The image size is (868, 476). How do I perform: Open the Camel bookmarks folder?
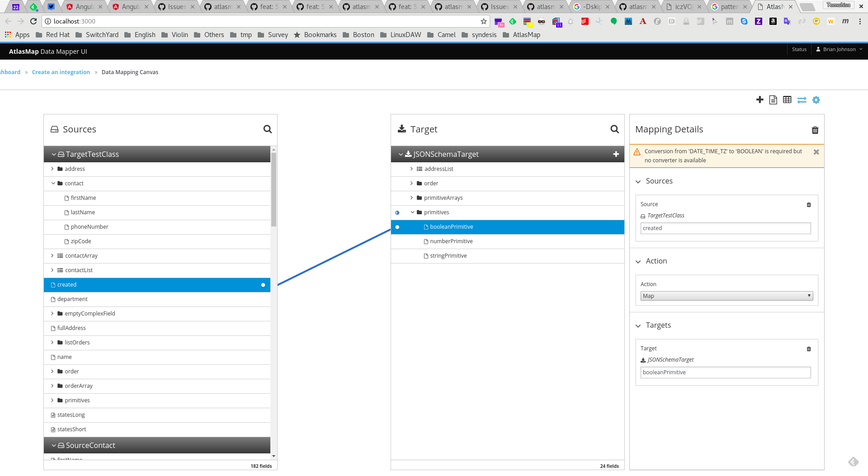[441, 35]
